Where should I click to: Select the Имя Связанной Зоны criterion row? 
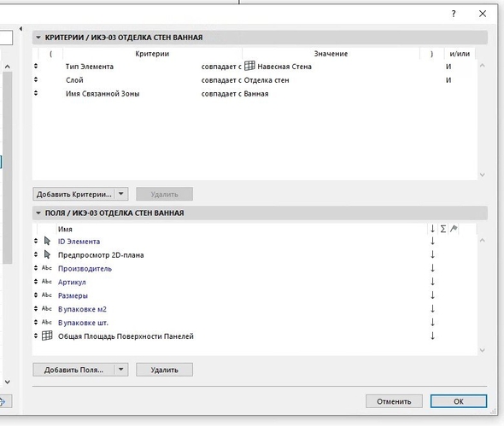pos(254,94)
